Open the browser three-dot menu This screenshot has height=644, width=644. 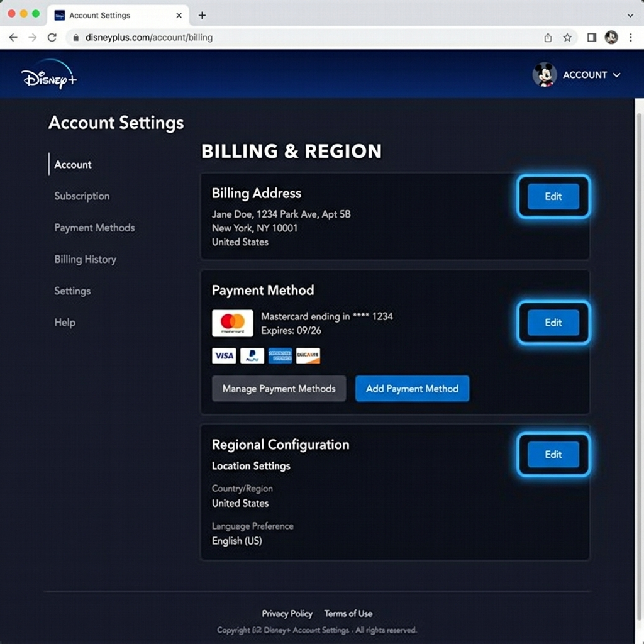(630, 37)
